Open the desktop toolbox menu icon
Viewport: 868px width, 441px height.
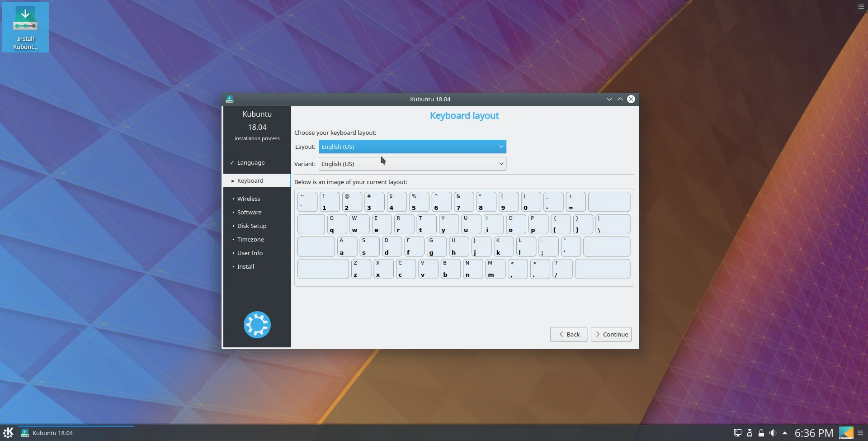tap(861, 7)
